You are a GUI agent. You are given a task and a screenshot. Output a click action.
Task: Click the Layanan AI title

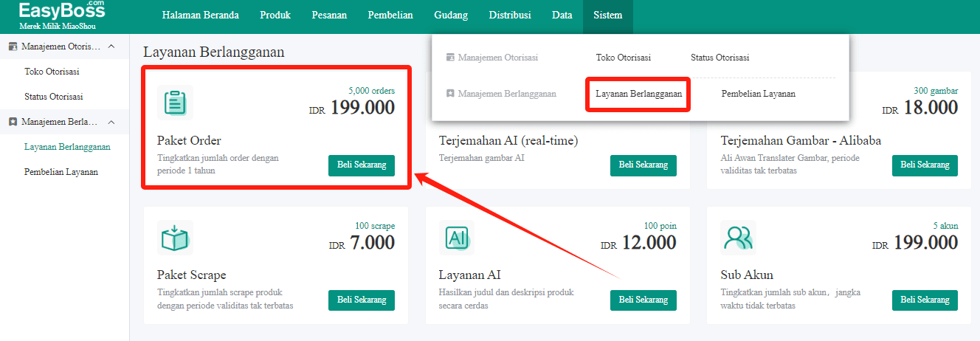[x=470, y=275]
